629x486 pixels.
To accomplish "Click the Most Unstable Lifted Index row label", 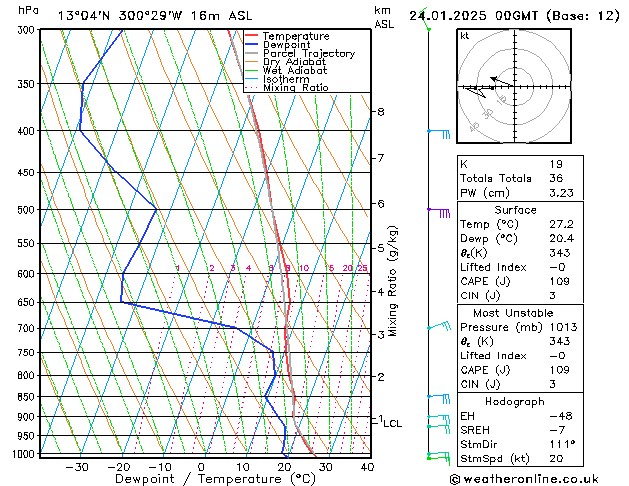I will 493,356.
